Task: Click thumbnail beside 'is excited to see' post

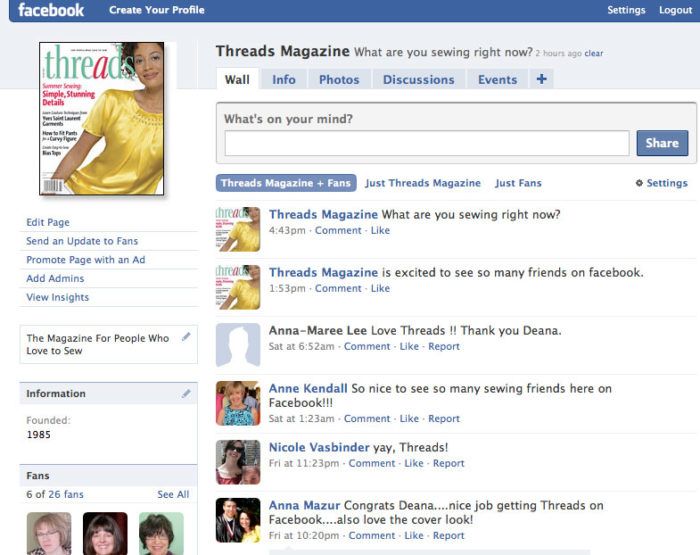Action: 238,287
